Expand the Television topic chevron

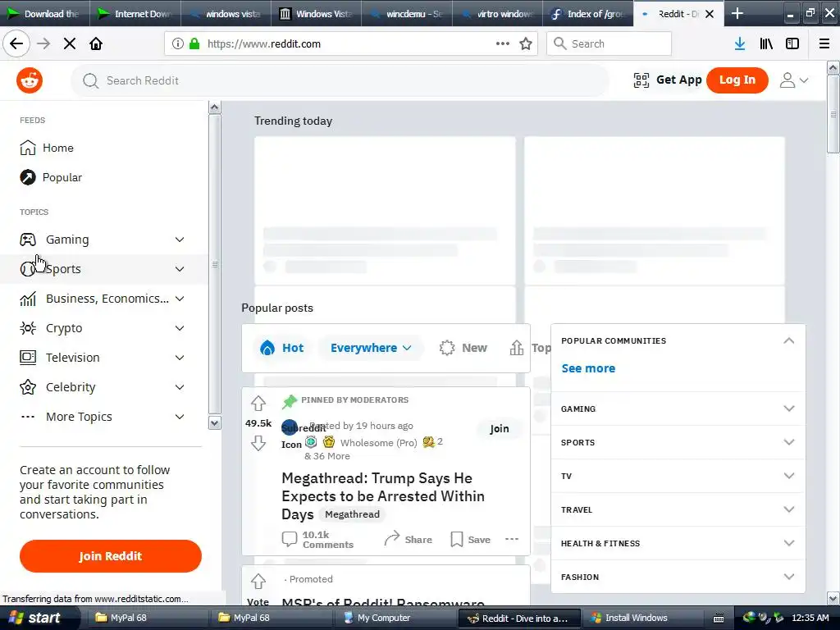[180, 358]
